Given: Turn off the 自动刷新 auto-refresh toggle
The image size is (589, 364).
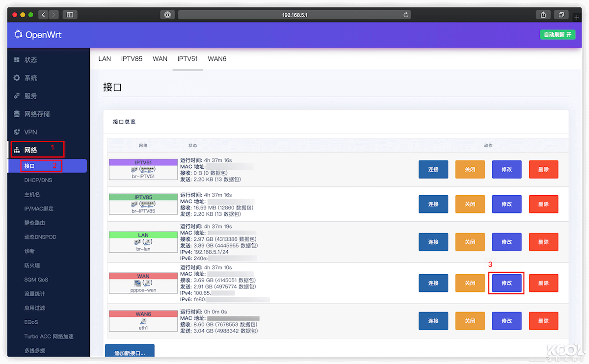Looking at the screenshot, I should (x=558, y=35).
